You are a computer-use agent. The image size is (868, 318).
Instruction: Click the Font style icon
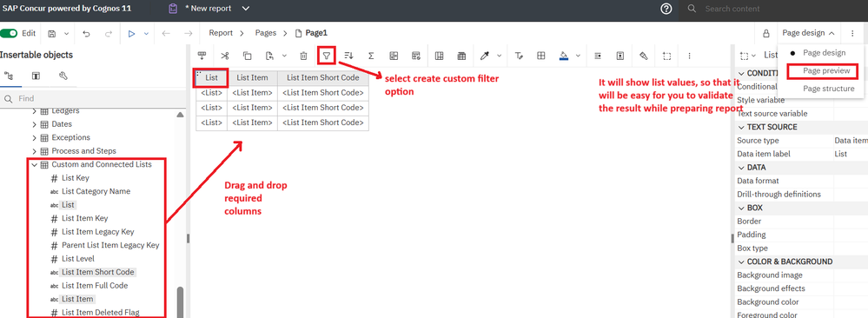pos(519,56)
